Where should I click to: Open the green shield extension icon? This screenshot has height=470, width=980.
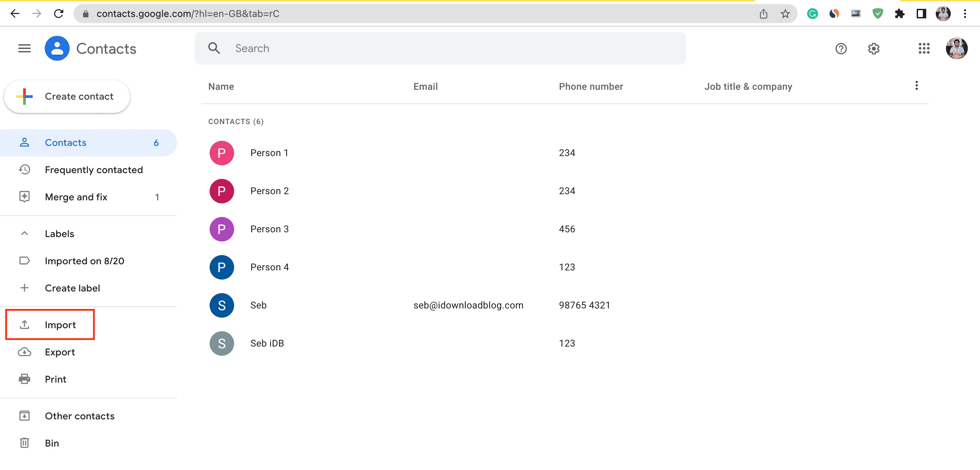click(878, 14)
